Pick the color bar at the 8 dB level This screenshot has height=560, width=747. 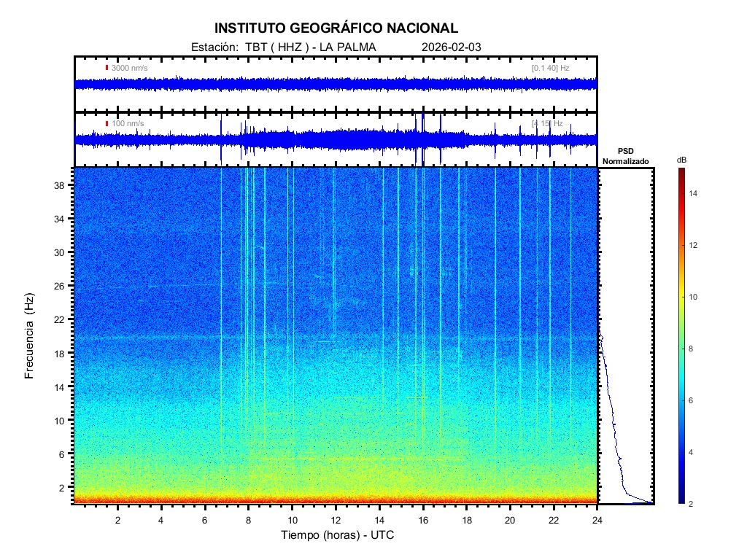[x=681, y=349]
